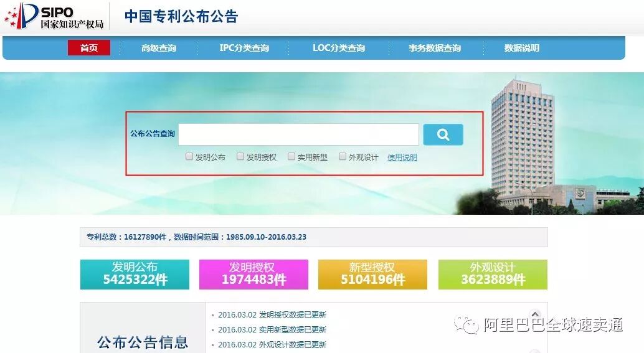Click the magnifier search button
The image size is (644, 353).
click(443, 134)
